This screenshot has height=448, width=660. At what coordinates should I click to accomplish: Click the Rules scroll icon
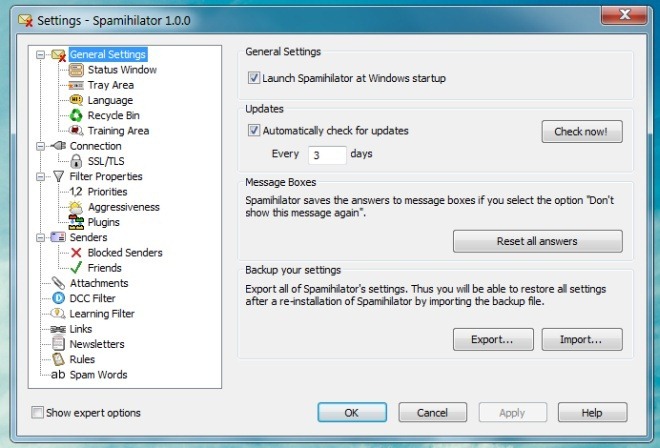click(x=59, y=359)
